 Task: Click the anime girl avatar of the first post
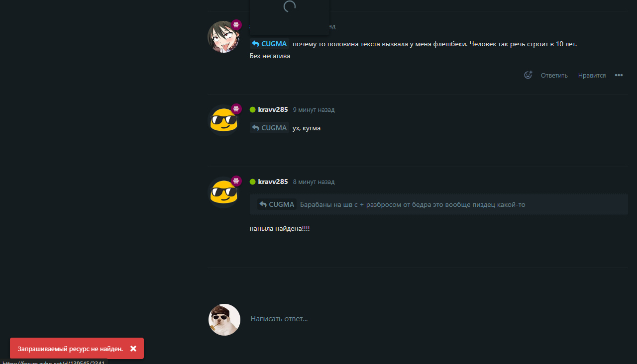[223, 37]
